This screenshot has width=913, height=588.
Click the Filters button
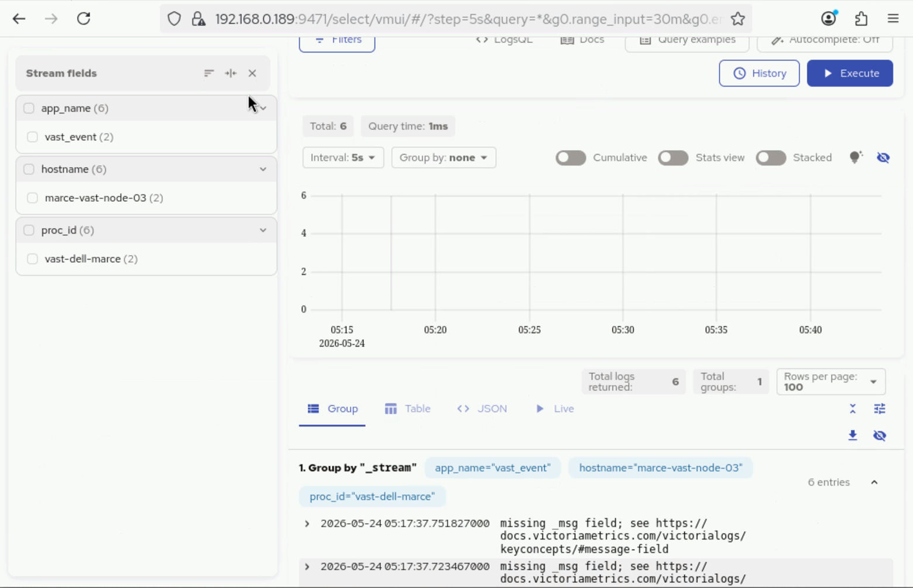pos(337,42)
